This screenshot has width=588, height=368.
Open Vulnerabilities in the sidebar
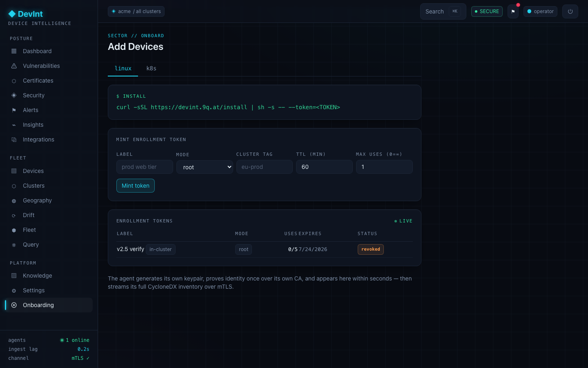tap(49, 66)
